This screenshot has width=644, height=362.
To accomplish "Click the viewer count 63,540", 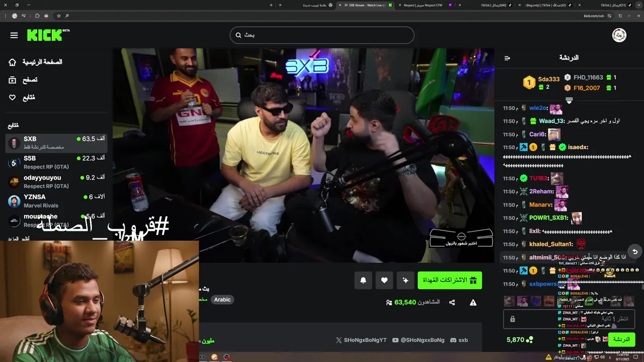I will (x=405, y=302).
